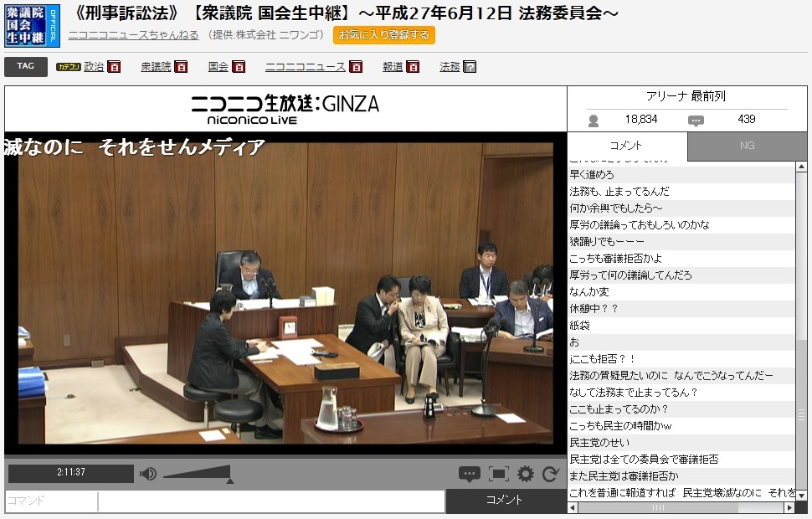
Task: Switch to the NG tab
Action: click(747, 146)
